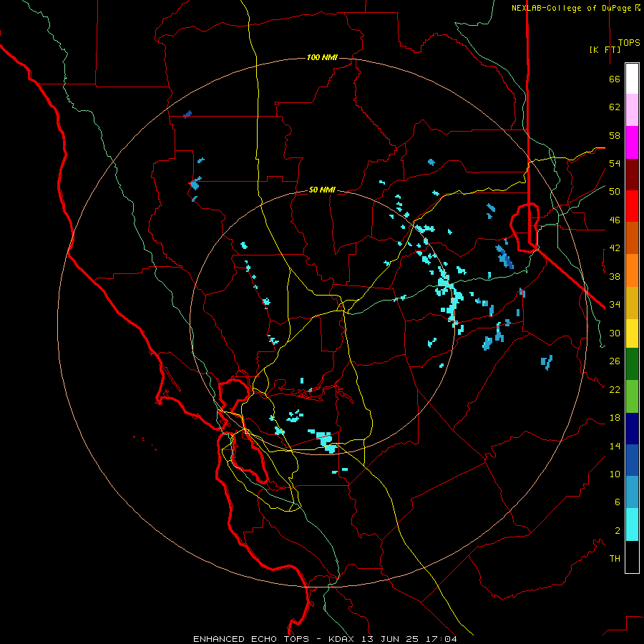This screenshot has height=644, width=644.
Task: Click the medium sky-blue legend swatch
Action: [x=632, y=492]
